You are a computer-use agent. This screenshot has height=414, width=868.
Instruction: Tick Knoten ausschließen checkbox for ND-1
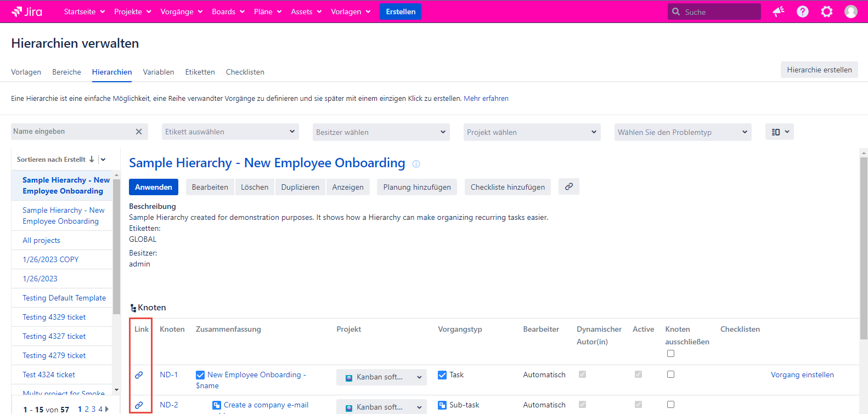pyautogui.click(x=670, y=375)
